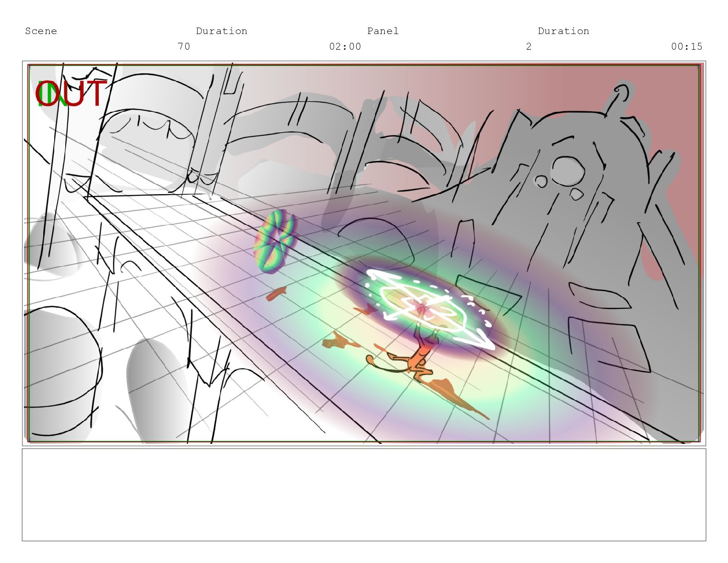
Task: Click the panel number value '2'
Action: 529,46
